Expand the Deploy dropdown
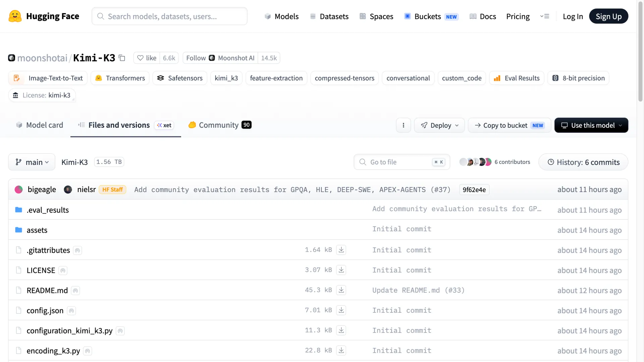Screen dimensions: 644x362 (x=439, y=125)
